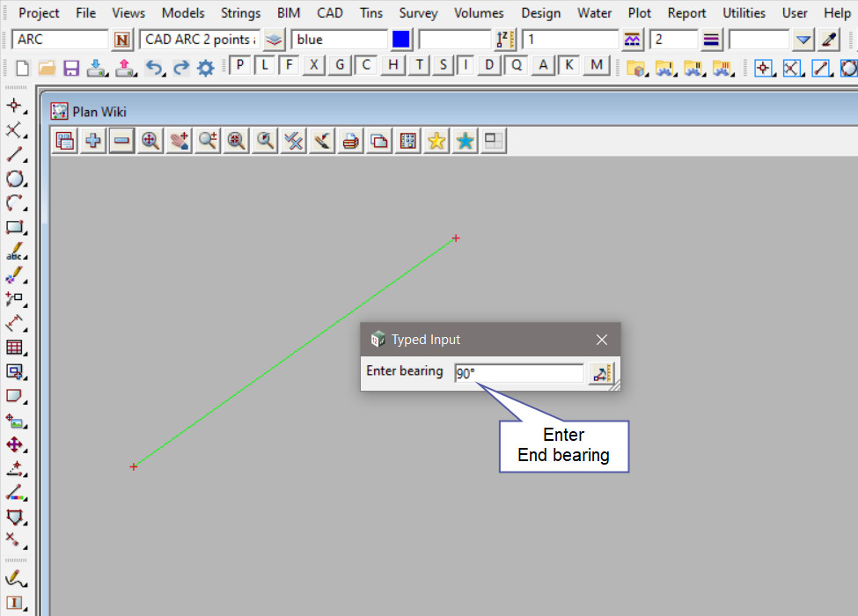
Task: Close the Typed Input dialog
Action: coord(602,340)
